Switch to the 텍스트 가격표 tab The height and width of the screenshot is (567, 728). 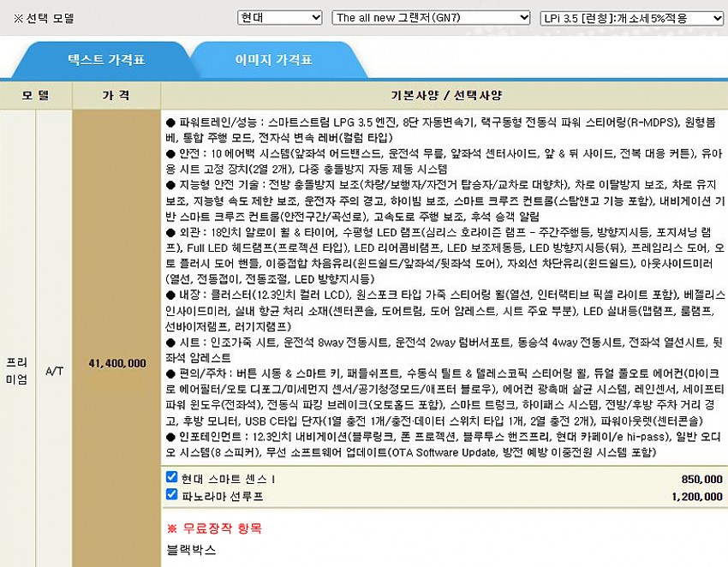point(106,61)
